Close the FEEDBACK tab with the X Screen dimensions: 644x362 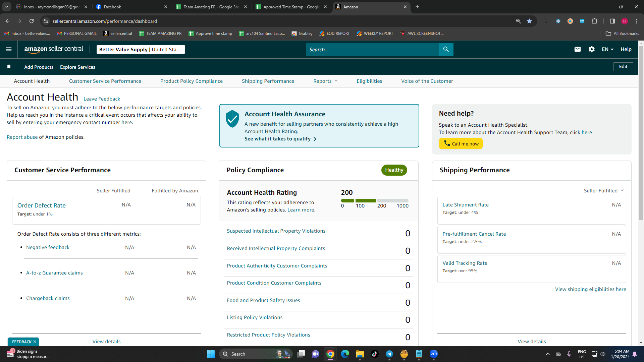(35, 342)
